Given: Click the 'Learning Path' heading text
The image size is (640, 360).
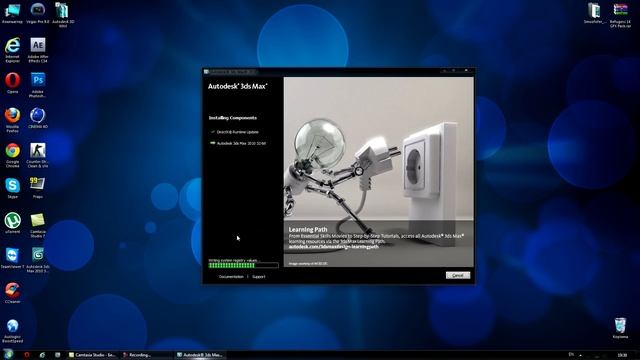Looking at the screenshot, I should coord(308,229).
